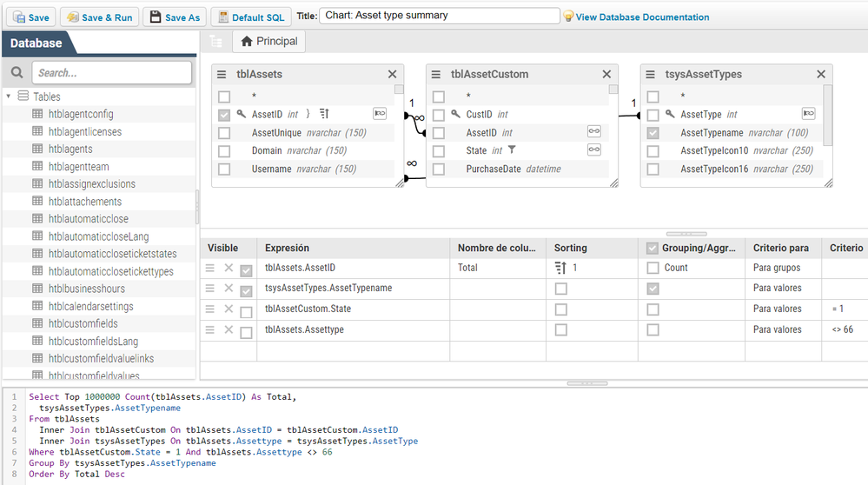Enable Sorting checkbox for tsysAssetTypes.AssetTypename
Viewport: 868px width, 485px height.
[x=560, y=288]
